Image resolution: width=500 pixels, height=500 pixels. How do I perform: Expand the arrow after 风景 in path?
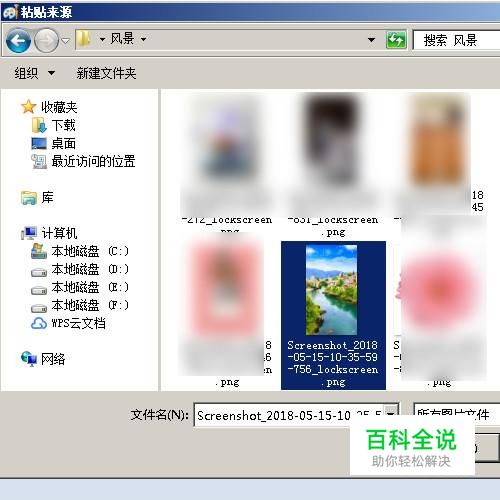(143, 40)
